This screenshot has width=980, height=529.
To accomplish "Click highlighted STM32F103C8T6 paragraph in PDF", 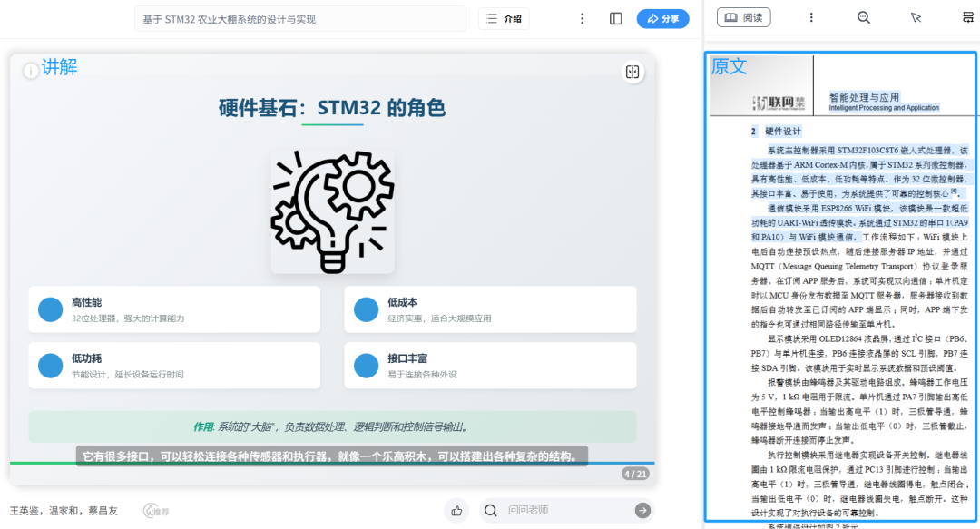I will coord(859,172).
